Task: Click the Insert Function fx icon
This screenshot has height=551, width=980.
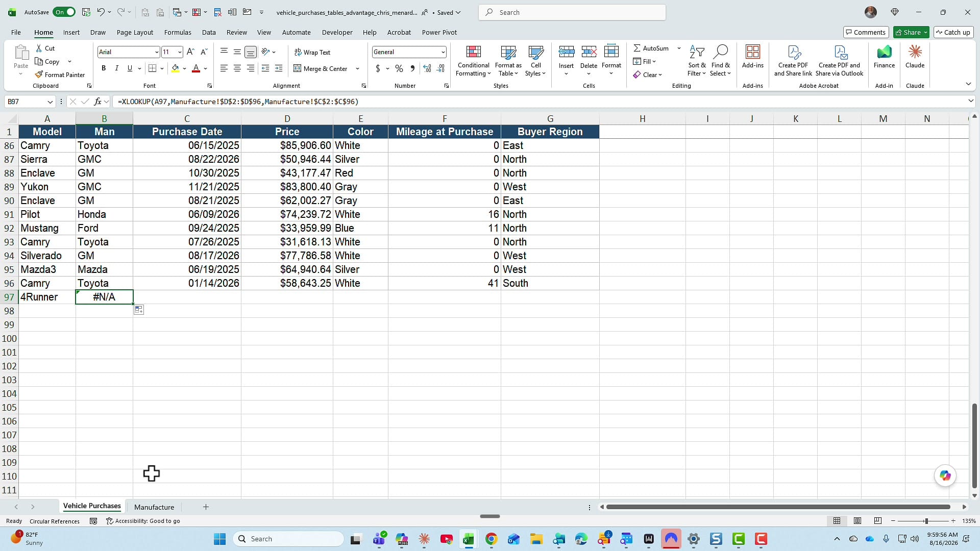Action: [x=97, y=102]
